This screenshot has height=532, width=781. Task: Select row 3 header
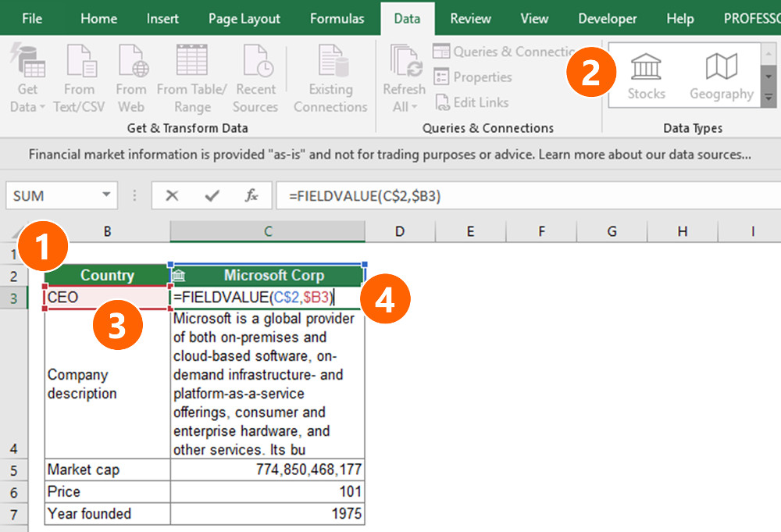(14, 298)
